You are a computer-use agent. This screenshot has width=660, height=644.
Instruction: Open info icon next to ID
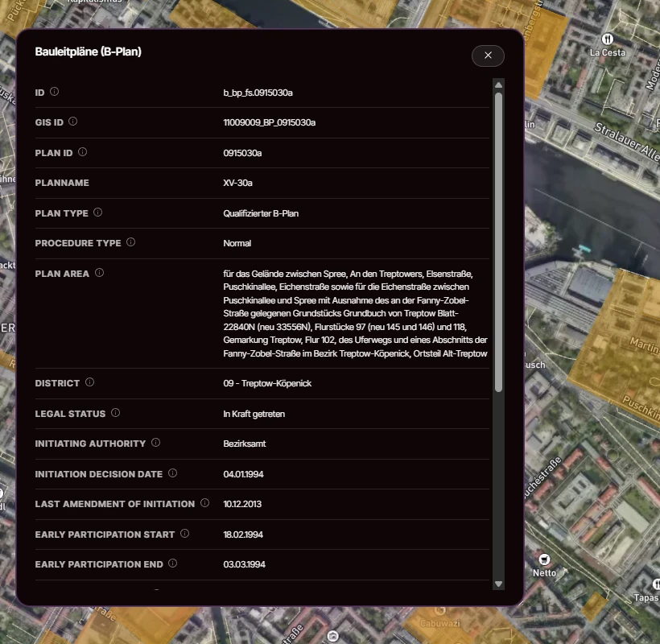54,91
